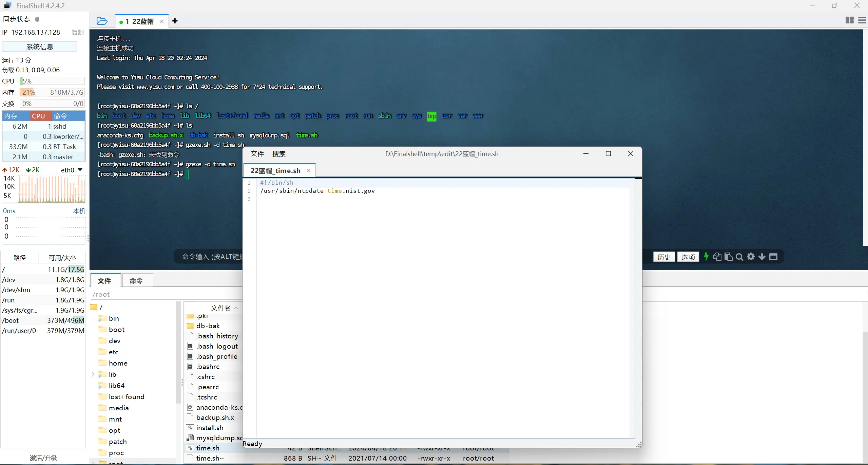Click the scroll-to-bottom down arrow icon
868x465 pixels.
(762, 257)
